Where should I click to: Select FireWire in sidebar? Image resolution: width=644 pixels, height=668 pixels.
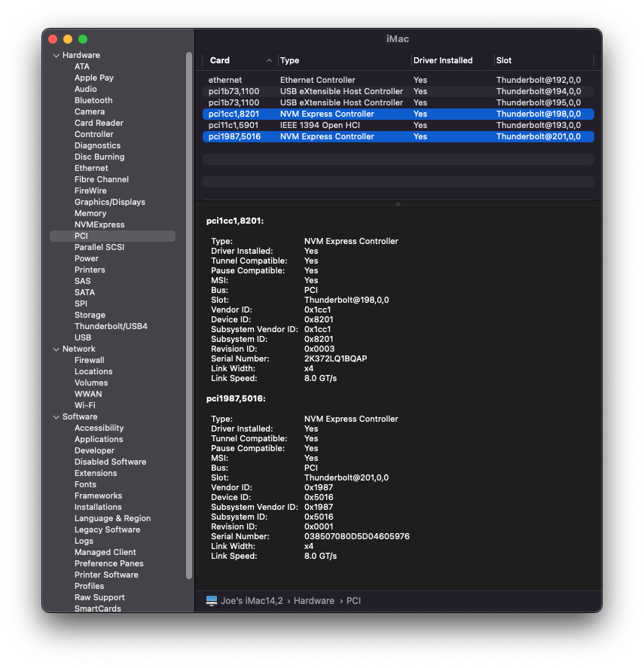coord(90,191)
